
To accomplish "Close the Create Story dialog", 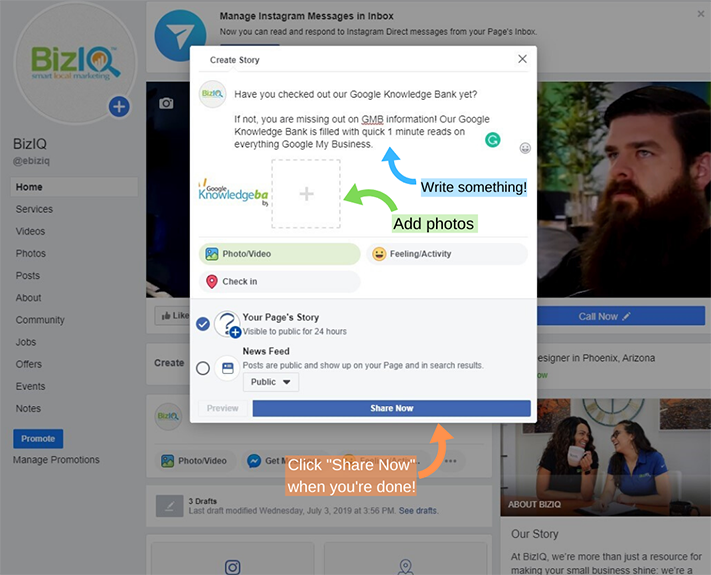I will tap(522, 59).
